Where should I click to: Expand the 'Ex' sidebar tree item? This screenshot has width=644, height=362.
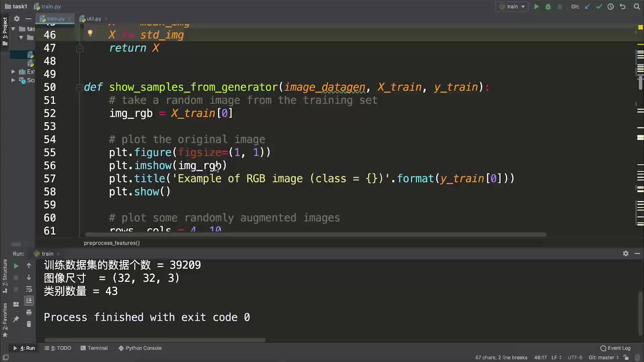click(13, 72)
